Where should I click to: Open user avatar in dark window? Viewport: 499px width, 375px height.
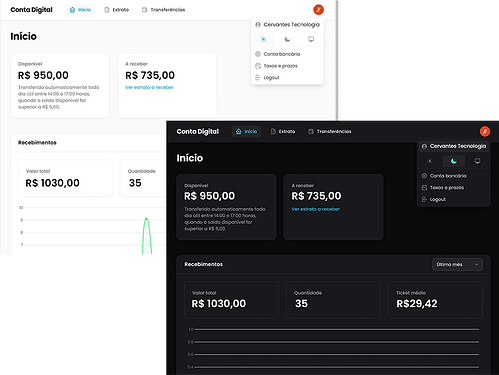click(x=485, y=131)
